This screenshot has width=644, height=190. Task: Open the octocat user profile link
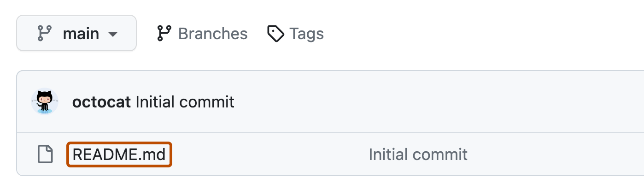tap(102, 102)
